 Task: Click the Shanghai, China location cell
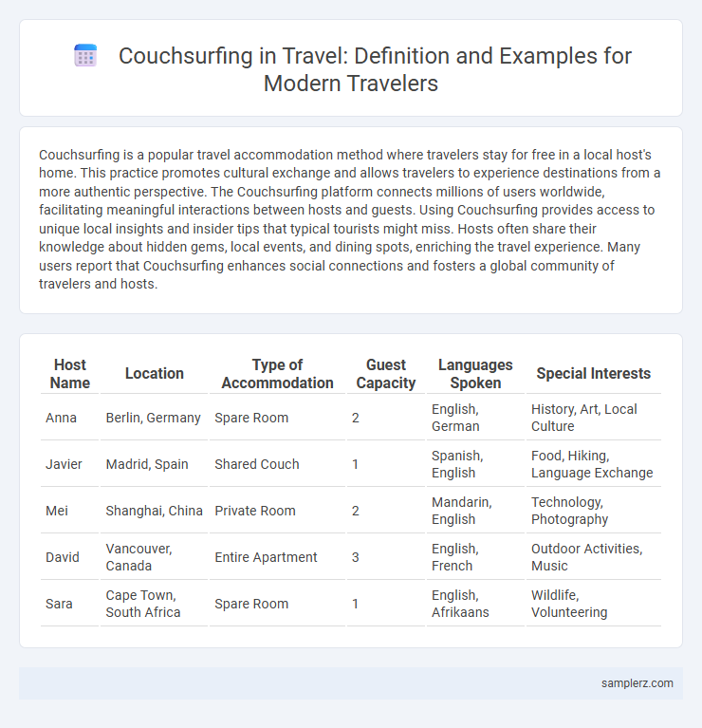click(154, 511)
